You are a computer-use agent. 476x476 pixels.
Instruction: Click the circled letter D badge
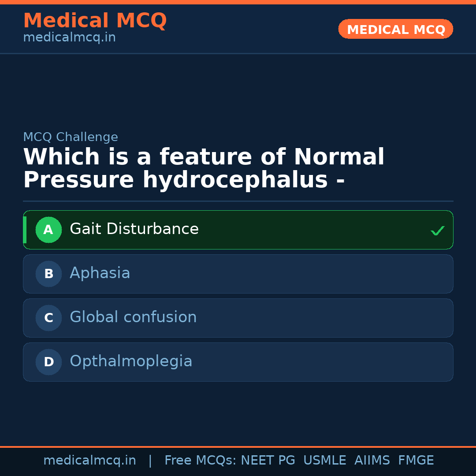(48, 362)
